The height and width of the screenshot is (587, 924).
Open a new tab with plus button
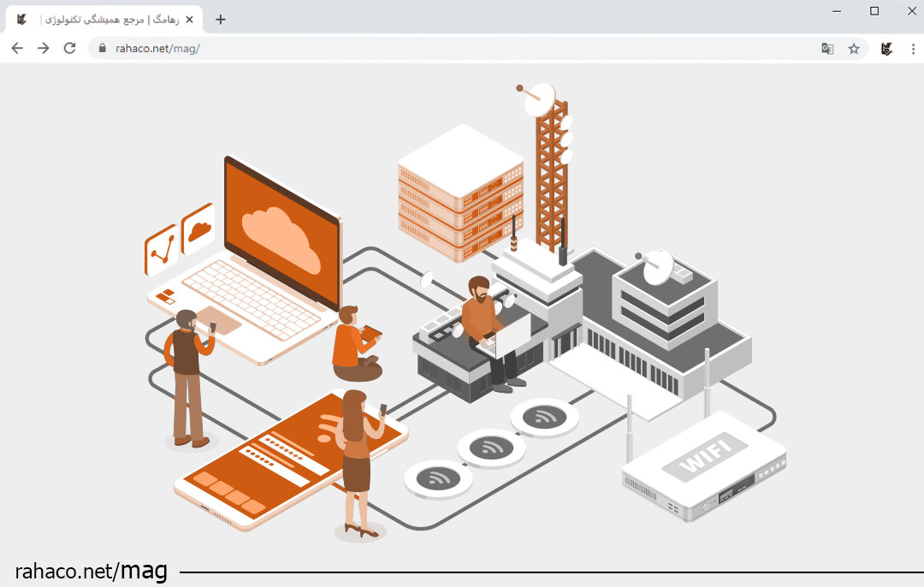tap(221, 19)
